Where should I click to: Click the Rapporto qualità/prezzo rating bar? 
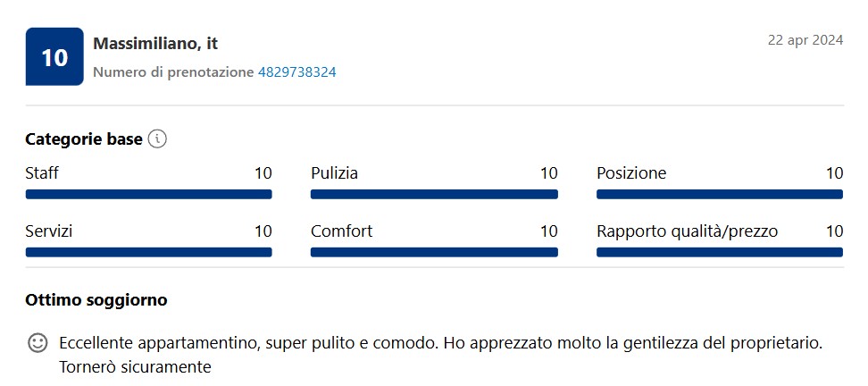pos(720,253)
